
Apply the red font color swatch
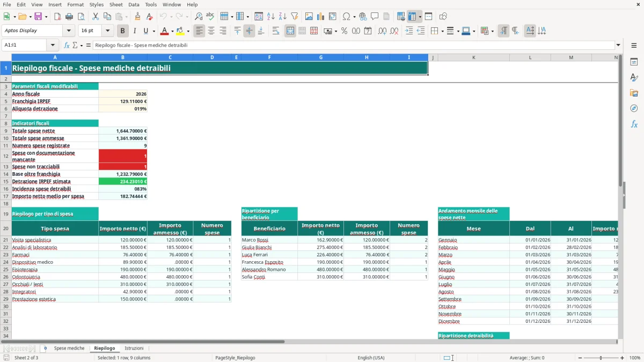pyautogui.click(x=164, y=31)
